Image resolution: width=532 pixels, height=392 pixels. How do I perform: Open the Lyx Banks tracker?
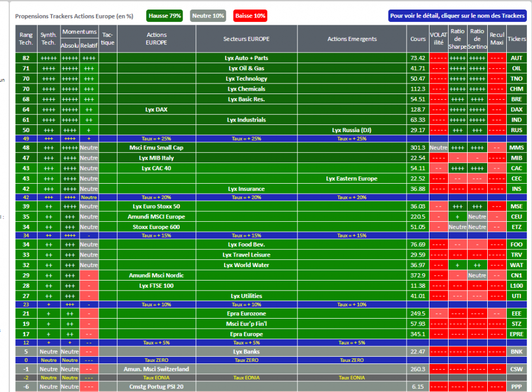[246, 352]
